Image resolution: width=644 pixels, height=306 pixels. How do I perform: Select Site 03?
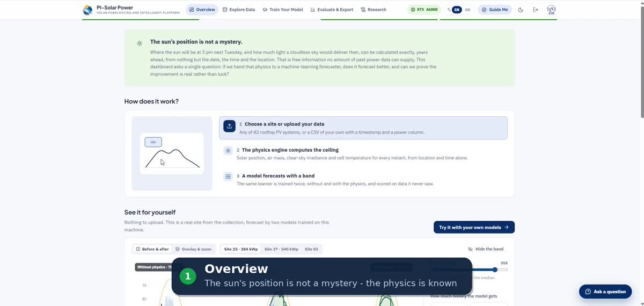tap(311, 249)
